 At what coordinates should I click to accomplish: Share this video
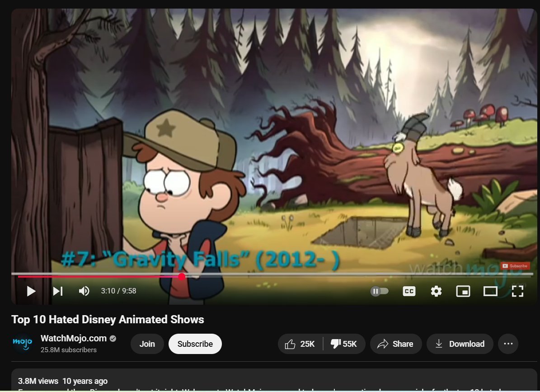tap(396, 344)
